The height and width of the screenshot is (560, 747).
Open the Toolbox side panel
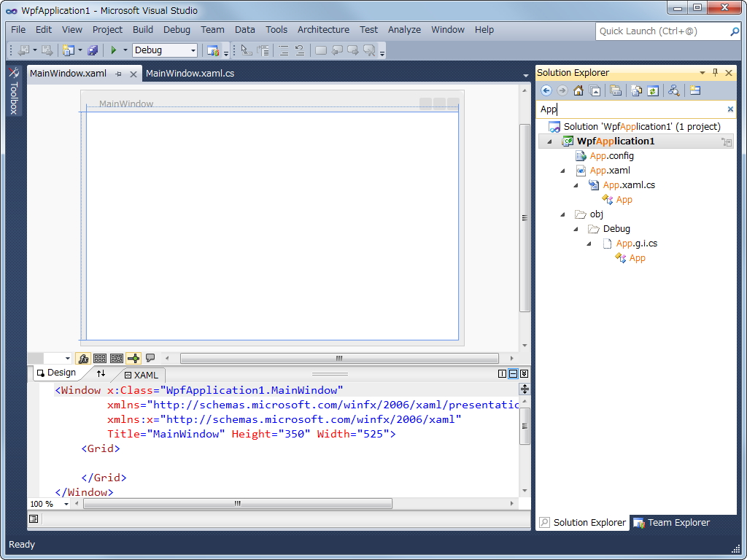pyautogui.click(x=13, y=91)
